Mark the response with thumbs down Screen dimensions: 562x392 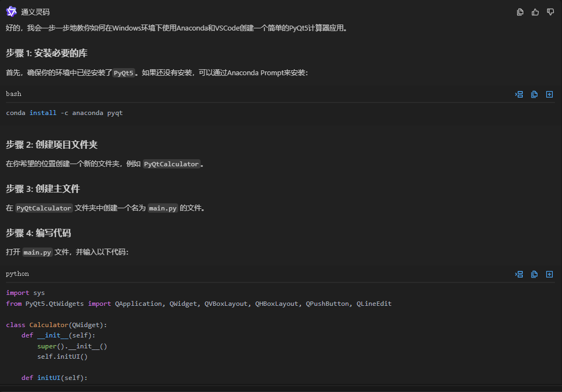(x=550, y=12)
